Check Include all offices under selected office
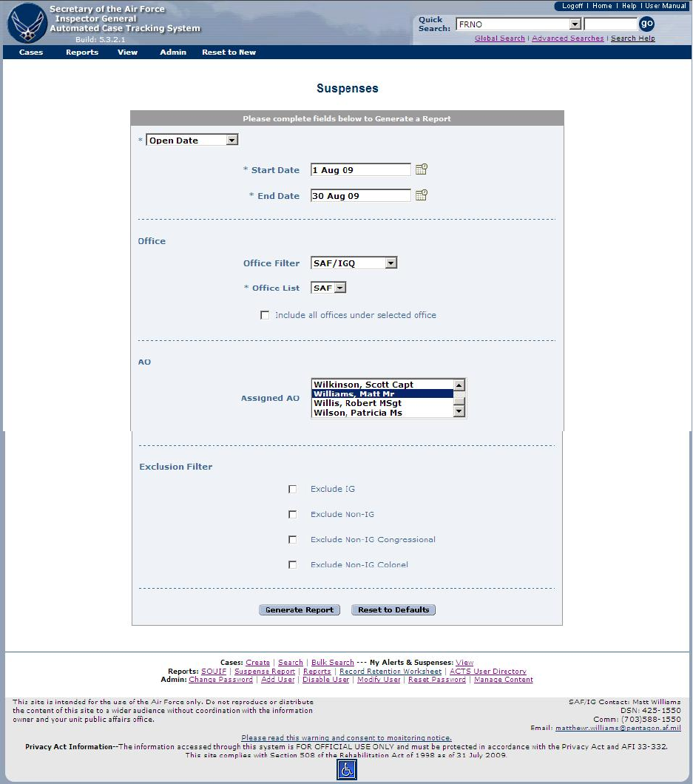The image size is (693, 784). tap(265, 315)
